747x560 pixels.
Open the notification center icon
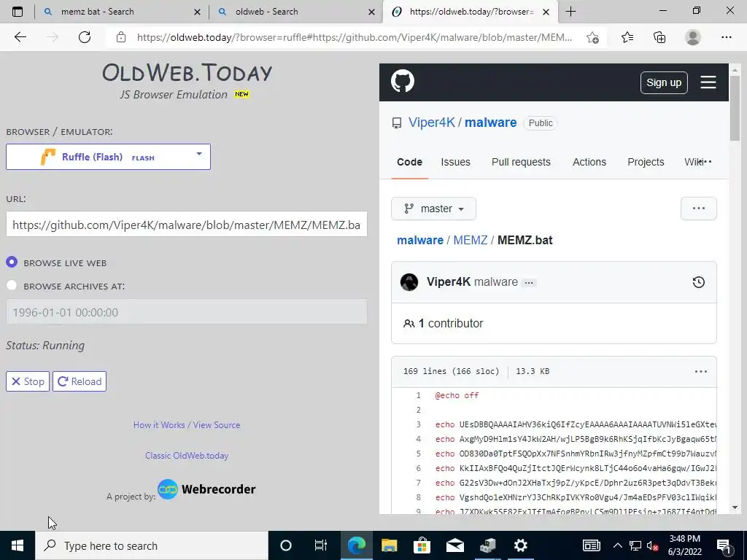pos(724,546)
